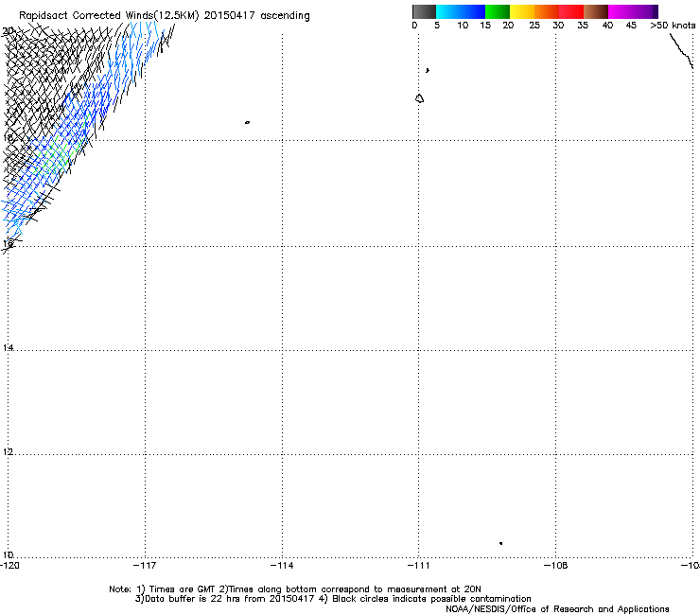Click the longitude label "-108"
The width and height of the screenshot is (700, 615).
(x=556, y=566)
